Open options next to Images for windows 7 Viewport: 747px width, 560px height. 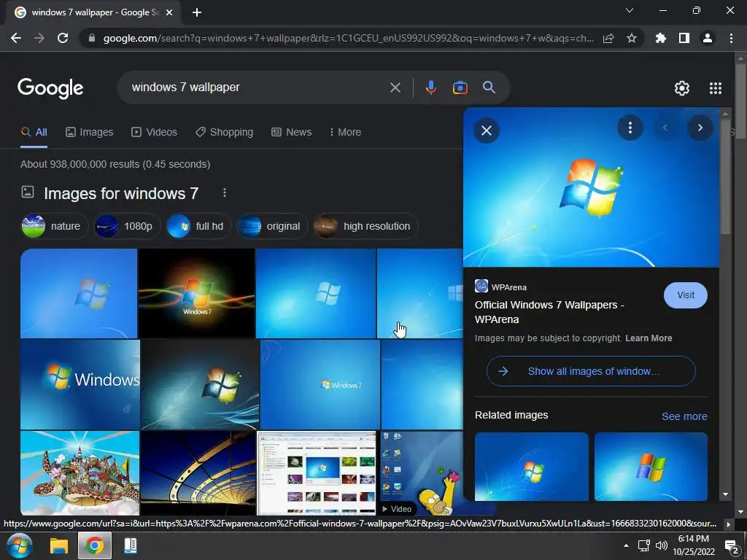coord(225,192)
